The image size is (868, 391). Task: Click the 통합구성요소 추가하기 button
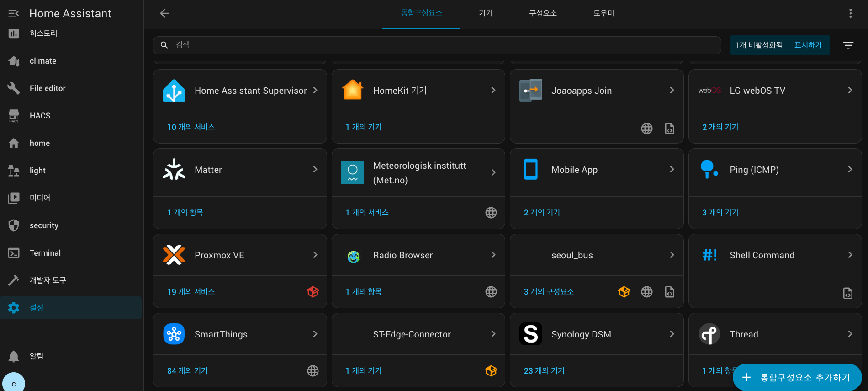click(x=797, y=377)
